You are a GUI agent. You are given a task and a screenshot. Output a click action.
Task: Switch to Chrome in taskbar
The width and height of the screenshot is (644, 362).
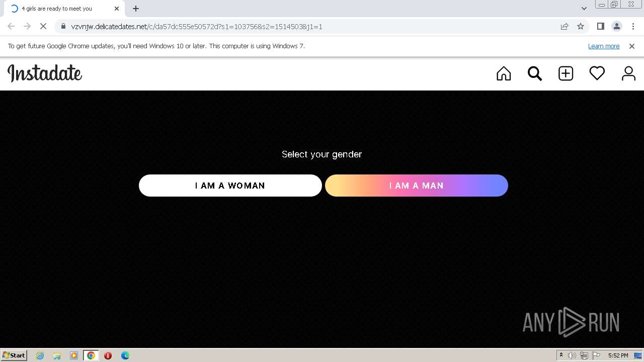coord(91,355)
